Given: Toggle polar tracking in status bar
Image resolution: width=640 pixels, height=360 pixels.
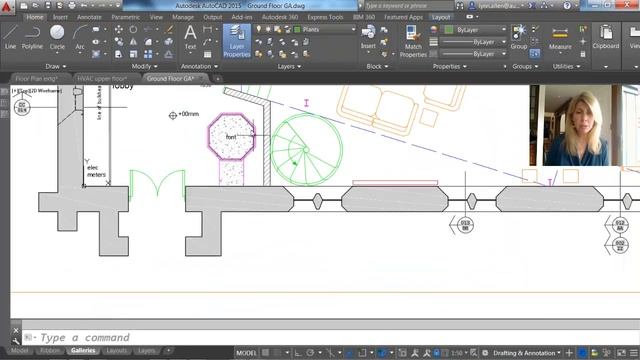Looking at the screenshot, I should (x=310, y=353).
